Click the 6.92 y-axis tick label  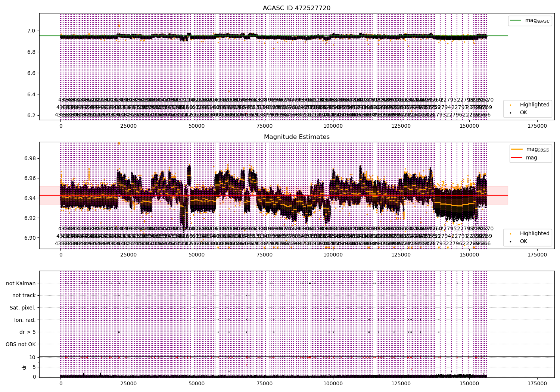pos(30,218)
